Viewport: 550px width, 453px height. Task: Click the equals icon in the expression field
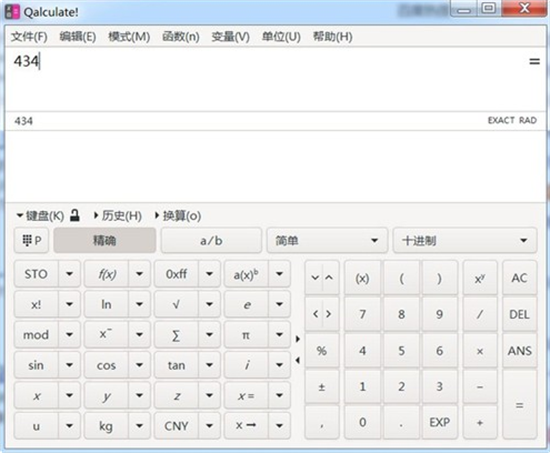click(x=534, y=62)
